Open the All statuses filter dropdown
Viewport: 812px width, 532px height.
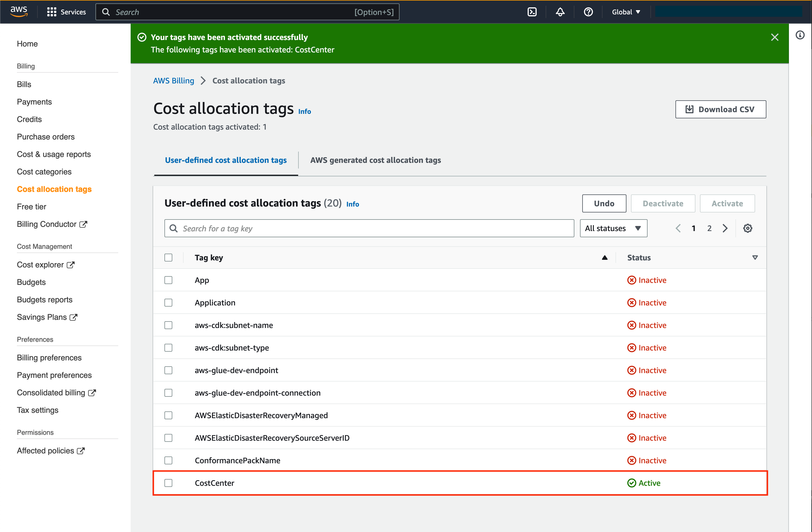point(613,228)
